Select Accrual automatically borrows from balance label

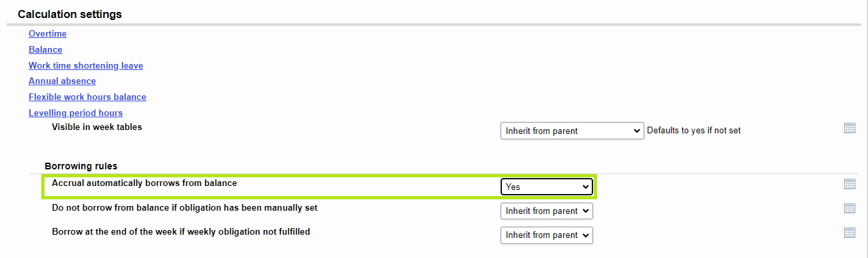click(144, 183)
